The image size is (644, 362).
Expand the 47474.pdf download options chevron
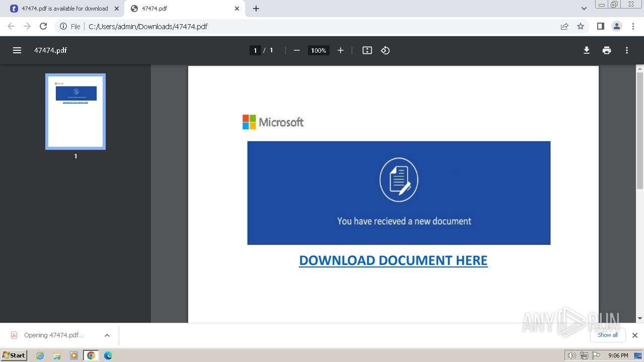click(107, 335)
